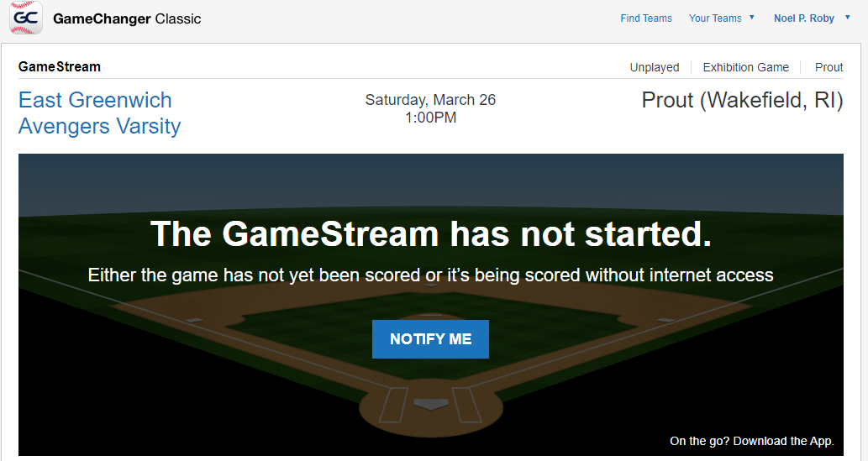The image size is (868, 461).
Task: Click the Unplayed status label
Action: coord(655,67)
